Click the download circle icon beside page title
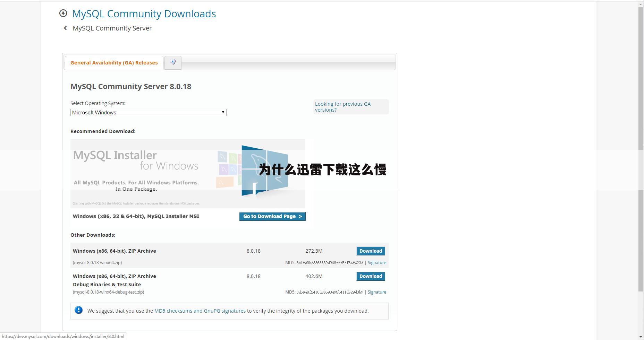 point(63,13)
